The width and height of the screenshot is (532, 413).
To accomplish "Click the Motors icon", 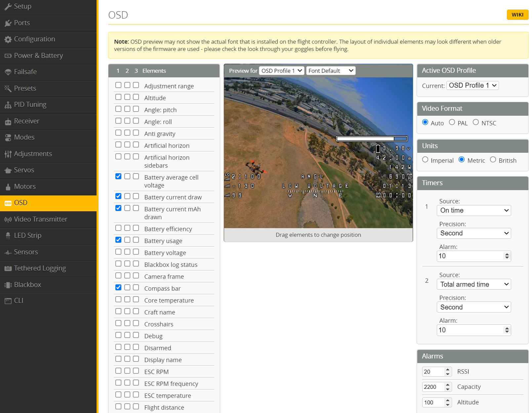I will tap(8, 187).
